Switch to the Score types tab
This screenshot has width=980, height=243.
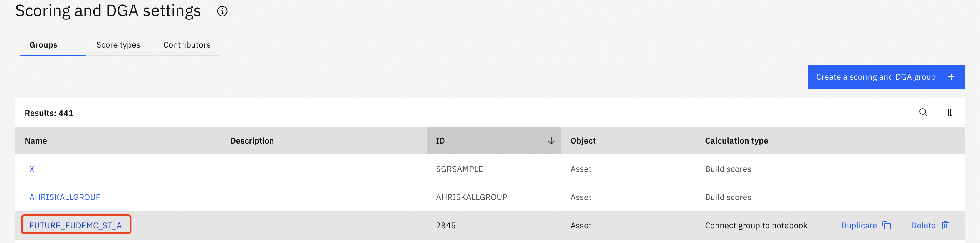click(118, 45)
